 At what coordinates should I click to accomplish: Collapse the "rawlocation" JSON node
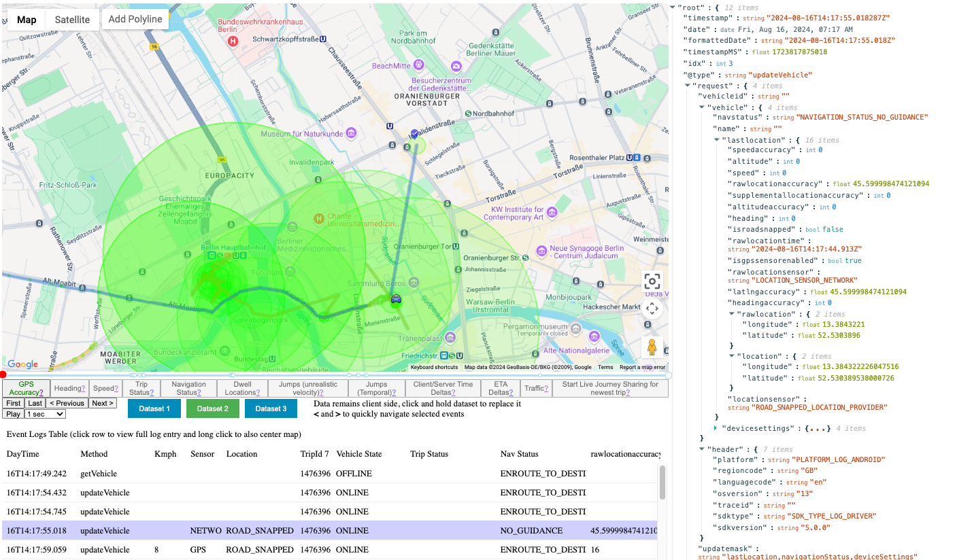point(731,314)
